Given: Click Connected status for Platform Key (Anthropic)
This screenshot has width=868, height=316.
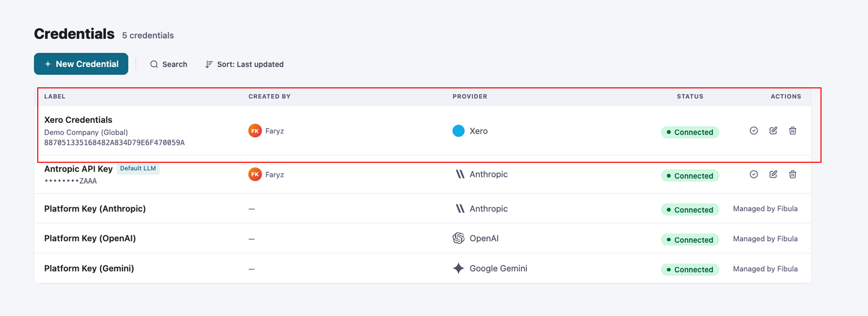Looking at the screenshot, I should click(690, 210).
